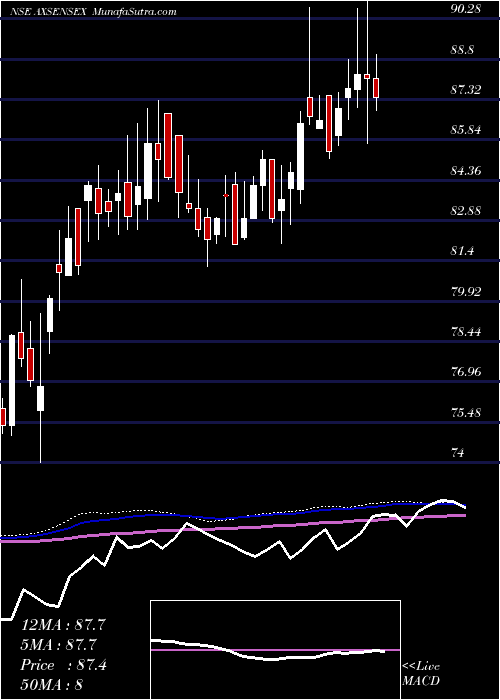Click the Price : 87.4 readout
Screen dimensions: 500x700
63,665
